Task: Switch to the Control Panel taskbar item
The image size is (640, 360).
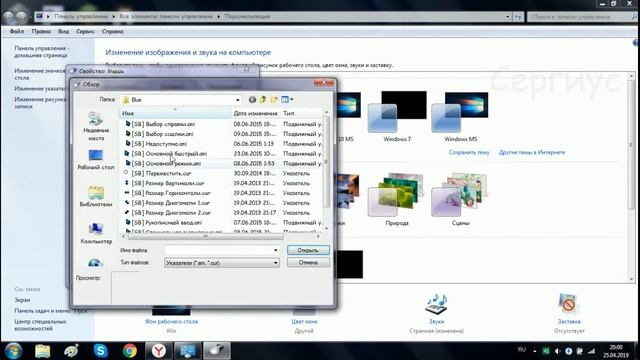Action: [x=187, y=351]
